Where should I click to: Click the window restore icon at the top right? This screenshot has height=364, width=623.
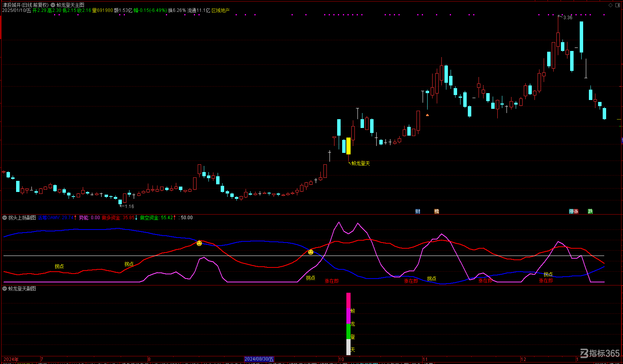click(x=618, y=5)
